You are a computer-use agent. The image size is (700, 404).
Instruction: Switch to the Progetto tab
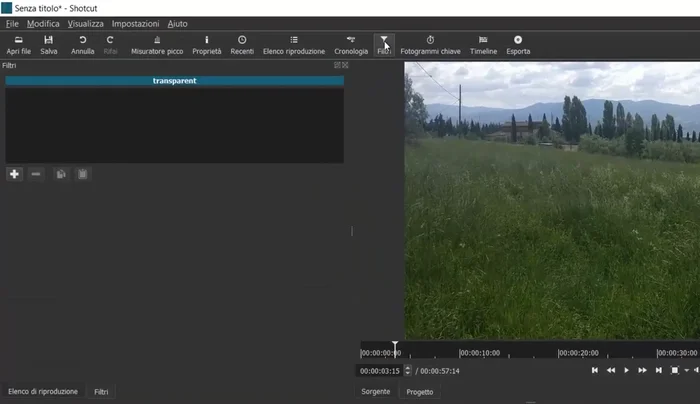coord(420,392)
